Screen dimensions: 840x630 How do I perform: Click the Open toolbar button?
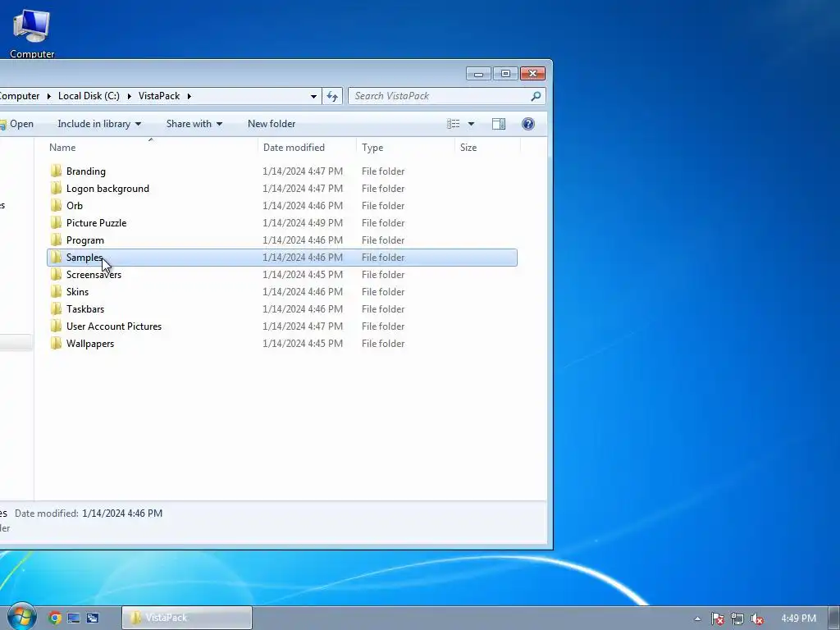point(16,125)
